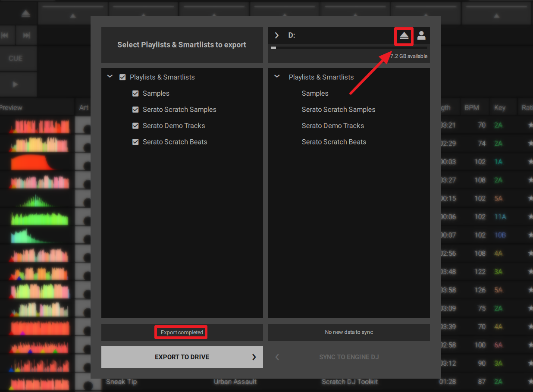Eject the D: drive

pos(404,36)
